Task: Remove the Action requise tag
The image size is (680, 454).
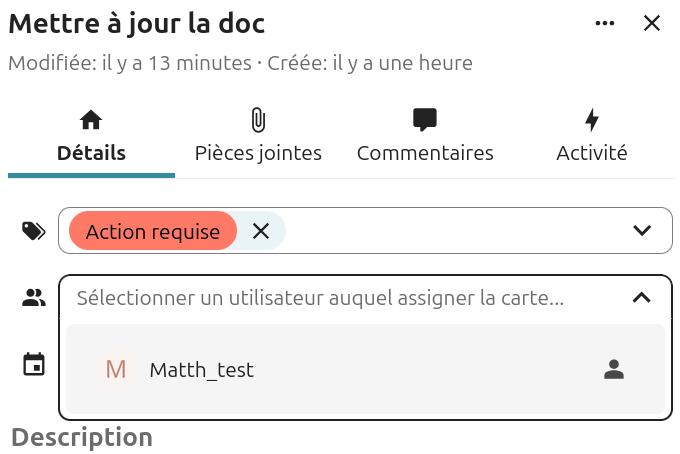Action: coord(261,231)
